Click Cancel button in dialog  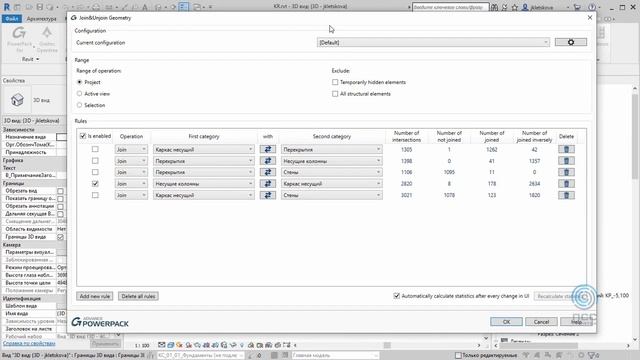coord(541,322)
